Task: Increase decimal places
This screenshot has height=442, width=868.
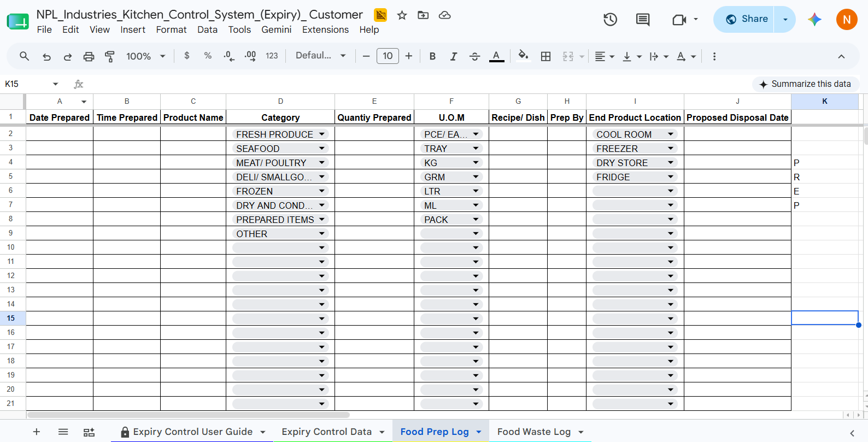Action: (x=250, y=56)
